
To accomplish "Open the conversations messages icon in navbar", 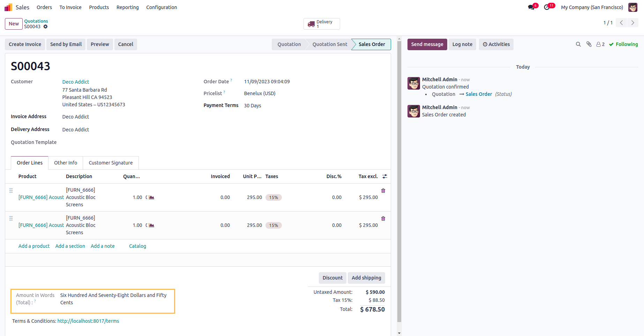I will pos(531,7).
